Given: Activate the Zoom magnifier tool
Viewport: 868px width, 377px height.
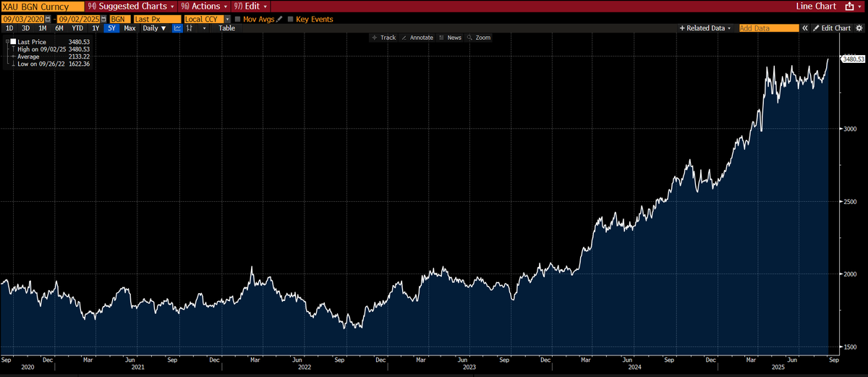Looking at the screenshot, I should (x=478, y=38).
